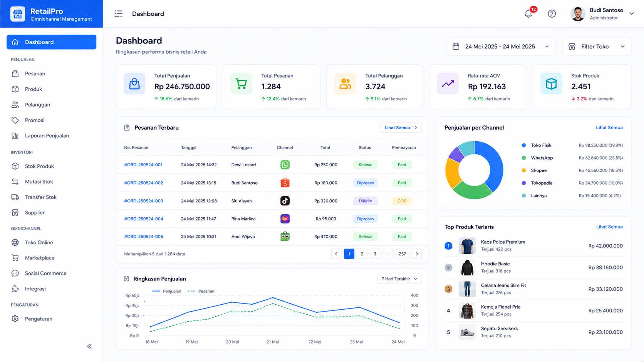
Task: Click the WhatsApp channel icon for Dewi Lestari
Action: tap(285, 165)
